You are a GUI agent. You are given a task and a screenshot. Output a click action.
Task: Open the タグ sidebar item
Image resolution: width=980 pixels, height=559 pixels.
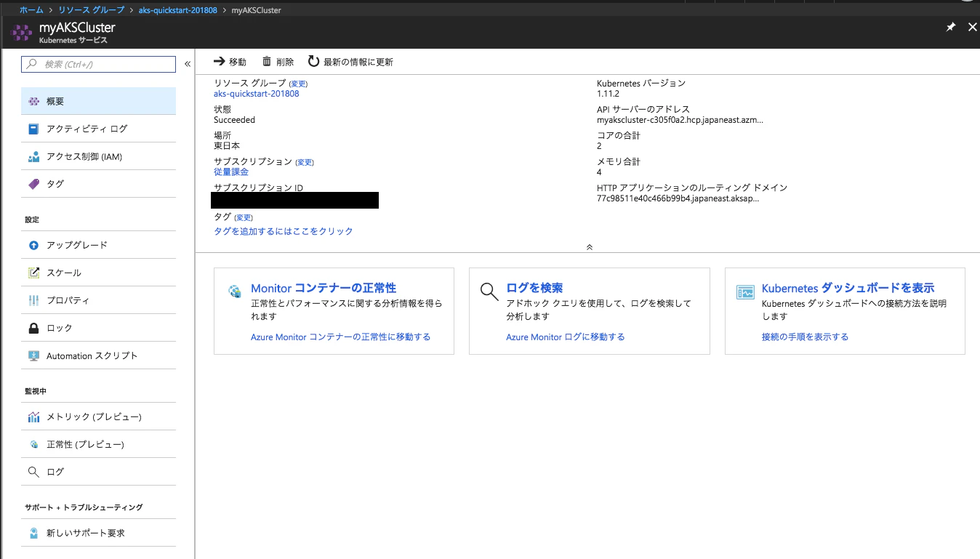pos(98,184)
